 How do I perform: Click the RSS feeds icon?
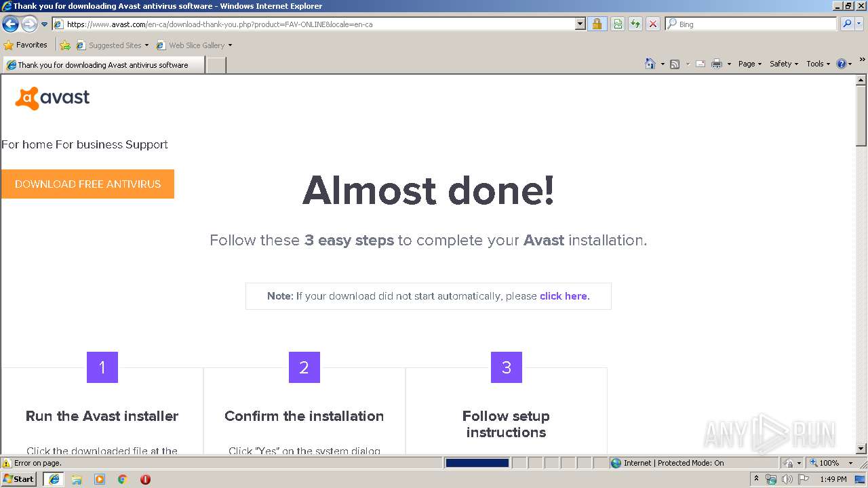point(675,64)
